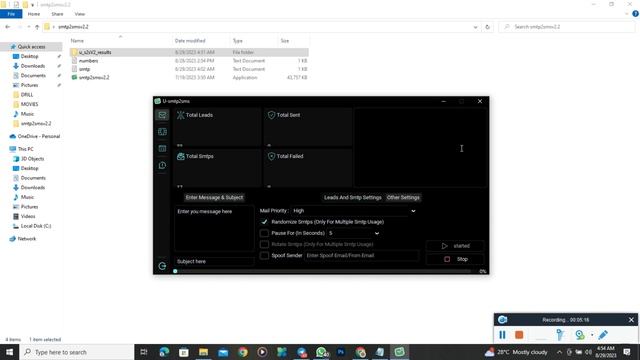Switch to Other Settings tab
This screenshot has height=360, width=640.
pos(403,198)
